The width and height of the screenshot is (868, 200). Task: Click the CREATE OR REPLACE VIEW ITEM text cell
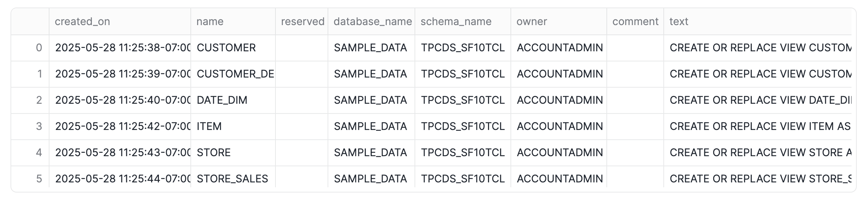tap(758, 127)
